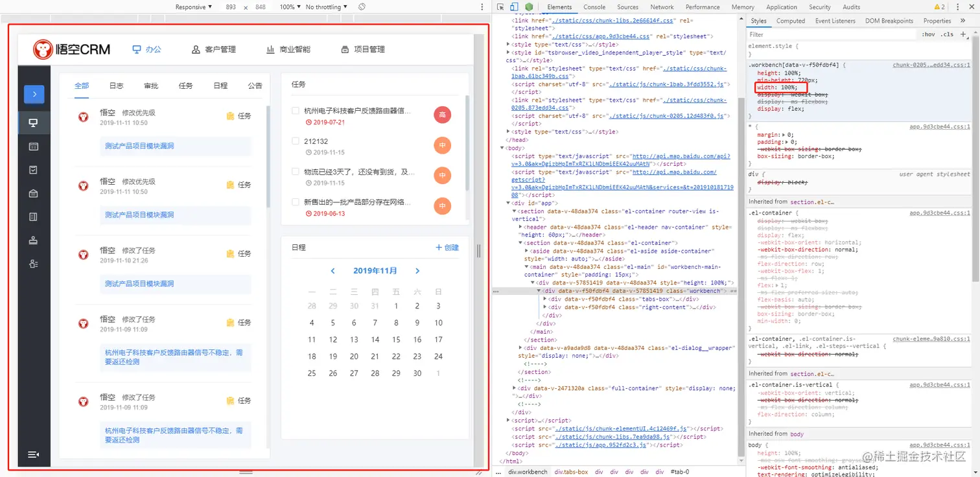Screen dimensions: 980x477
Task: Open the DevTools customize kebab menu
Action: coord(957,7)
